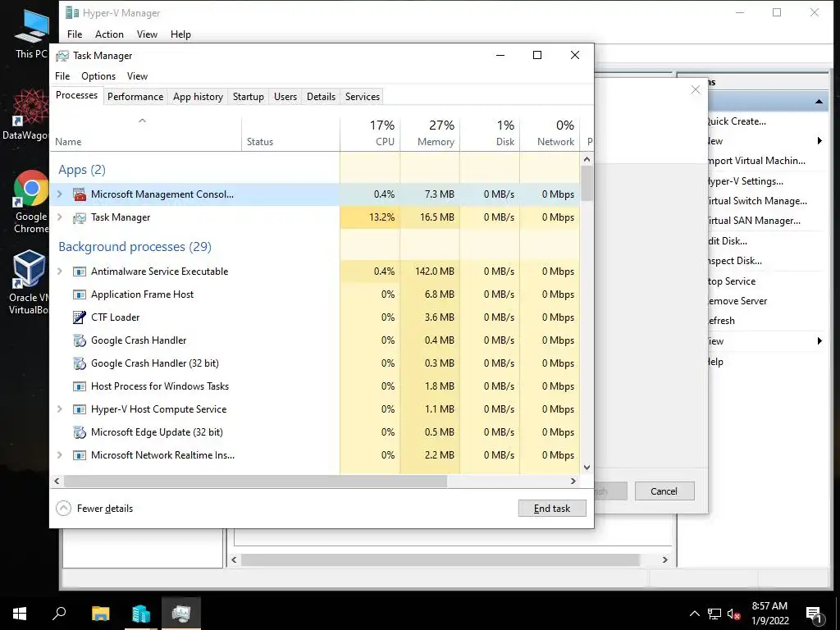This screenshot has width=840, height=630.
Task: Click the Host Process for Windows Tasks icon
Action: coord(80,386)
